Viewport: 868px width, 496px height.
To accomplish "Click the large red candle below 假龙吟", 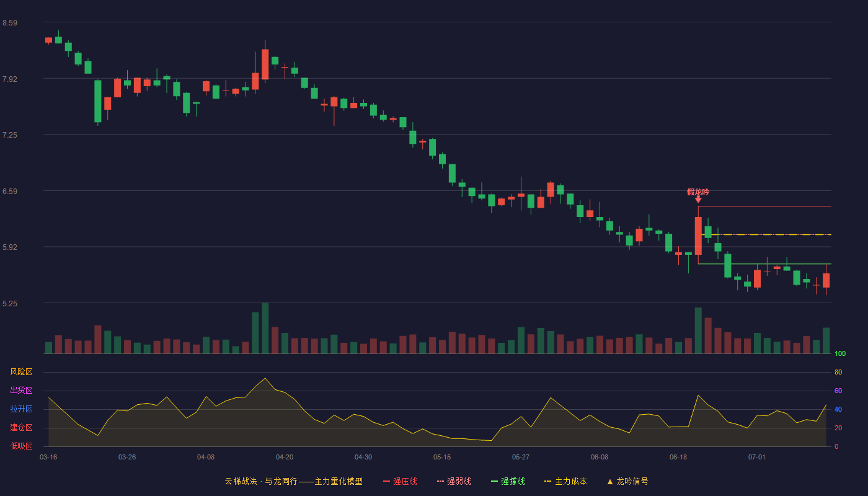I will (698, 236).
